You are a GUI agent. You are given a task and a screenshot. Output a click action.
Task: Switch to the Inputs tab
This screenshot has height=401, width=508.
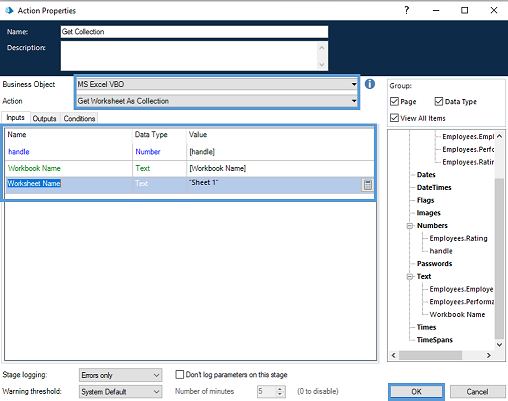click(16, 118)
